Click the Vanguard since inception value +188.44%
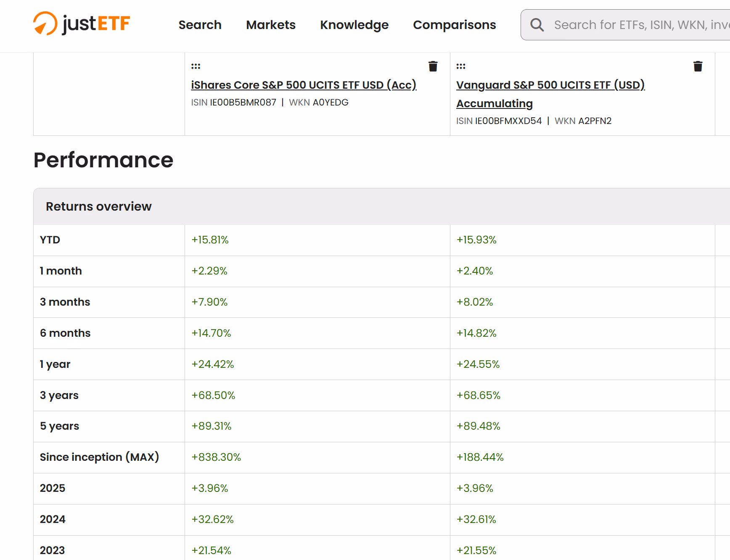Viewport: 730px width, 560px height. click(x=480, y=457)
